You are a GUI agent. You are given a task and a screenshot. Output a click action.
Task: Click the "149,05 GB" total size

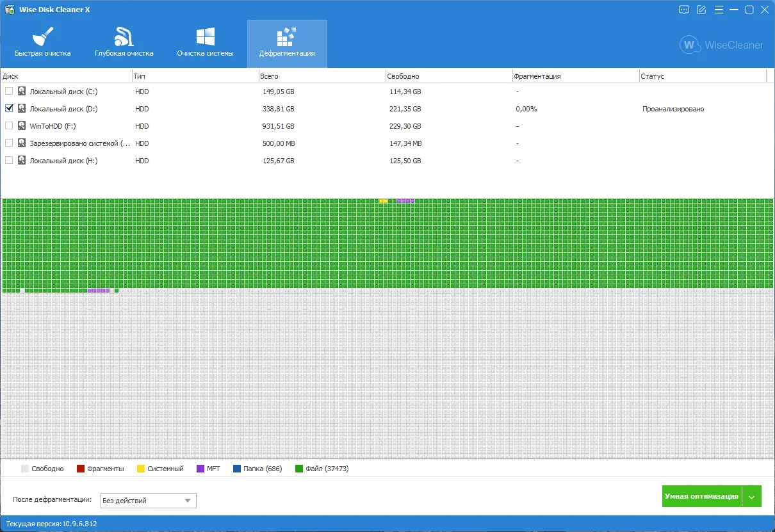[x=279, y=92]
